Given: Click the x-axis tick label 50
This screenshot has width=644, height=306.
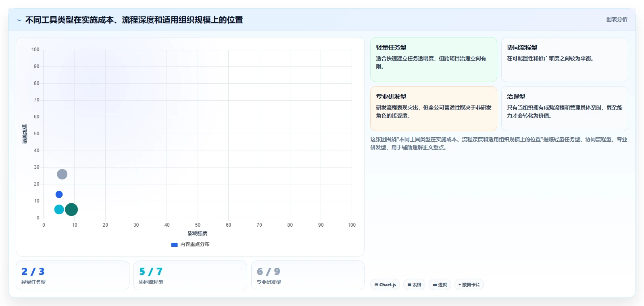Looking at the screenshot, I should 198,225.
